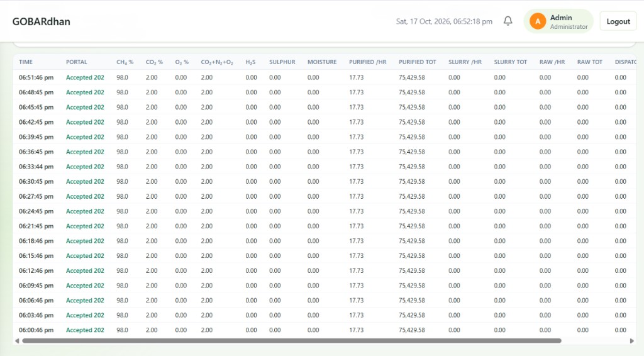Image resolution: width=644 pixels, height=356 pixels.
Task: Click the CO₂ % column header
Action: click(154, 62)
